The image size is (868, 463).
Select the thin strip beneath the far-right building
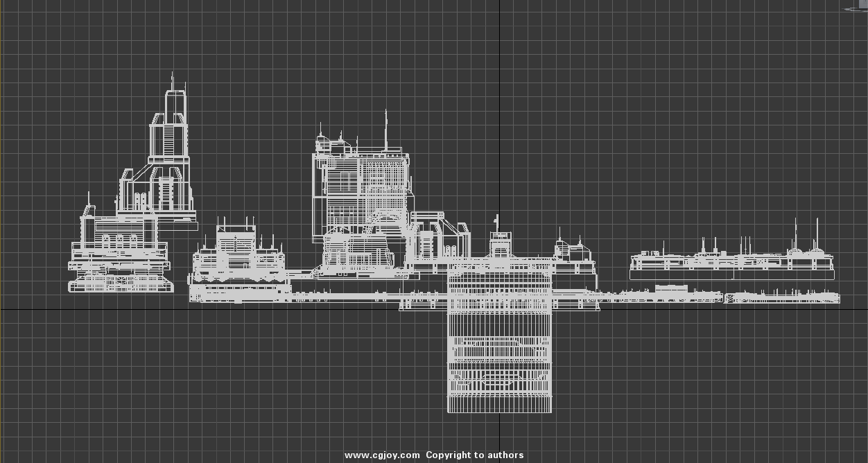[x=781, y=299]
